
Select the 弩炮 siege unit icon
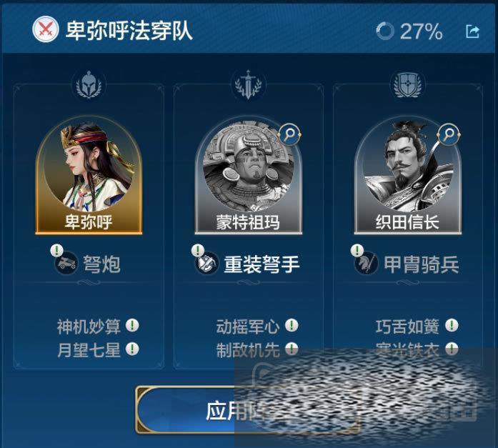click(x=66, y=264)
